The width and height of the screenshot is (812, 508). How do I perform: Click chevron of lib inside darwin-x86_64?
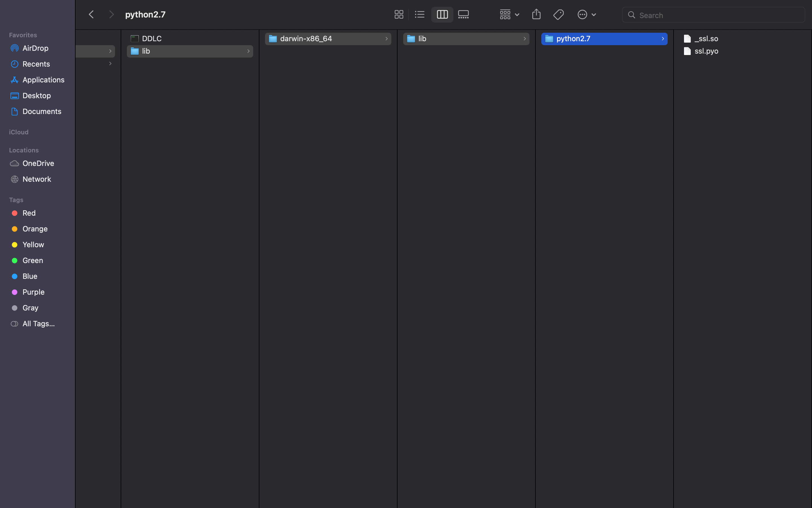[x=525, y=39]
